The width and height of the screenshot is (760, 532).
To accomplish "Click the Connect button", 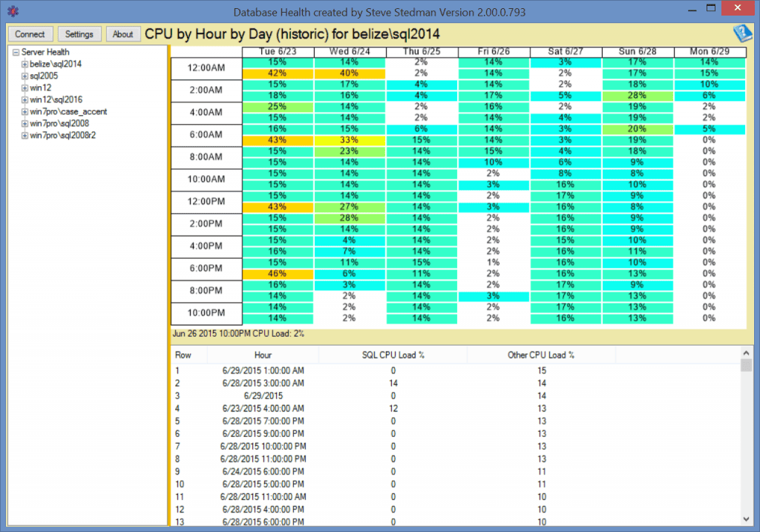I will click(30, 33).
